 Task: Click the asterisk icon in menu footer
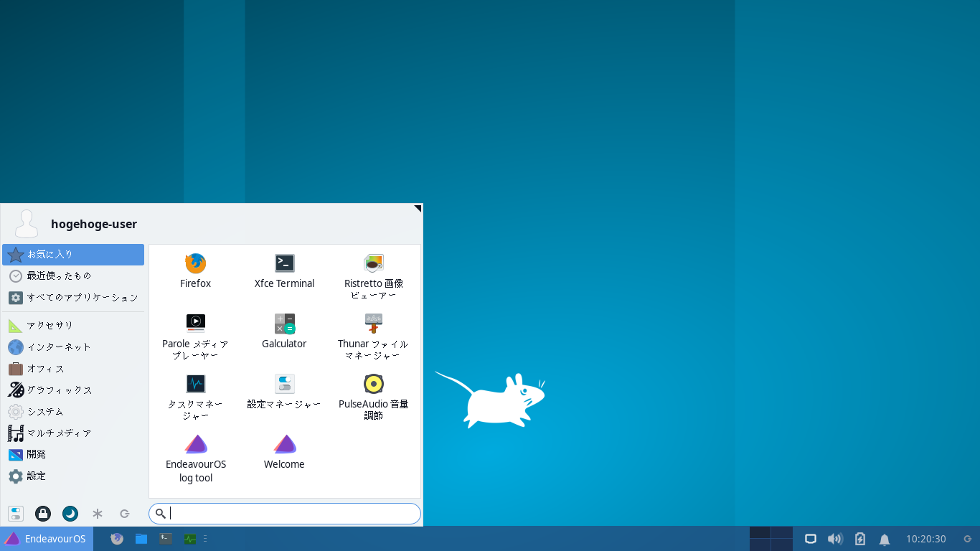(x=98, y=514)
